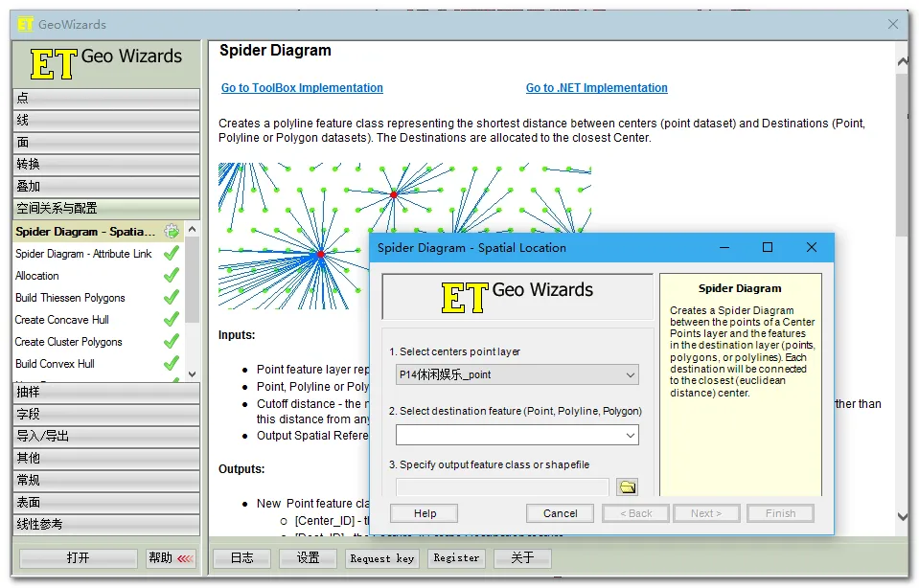
Task: Click the green gear icon beside Spider Diagram - Spatial
Action: point(172,232)
